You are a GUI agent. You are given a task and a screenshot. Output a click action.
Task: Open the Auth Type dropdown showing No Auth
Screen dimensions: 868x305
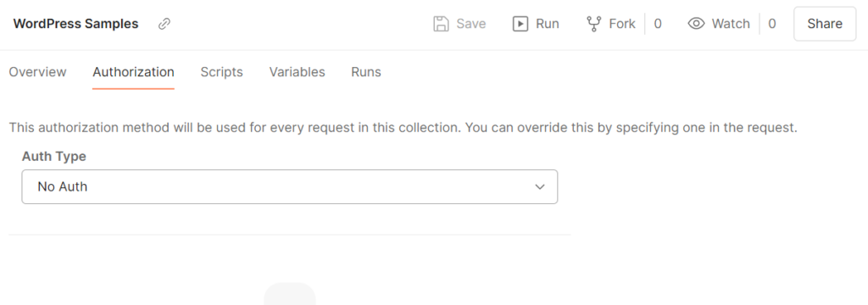click(290, 186)
